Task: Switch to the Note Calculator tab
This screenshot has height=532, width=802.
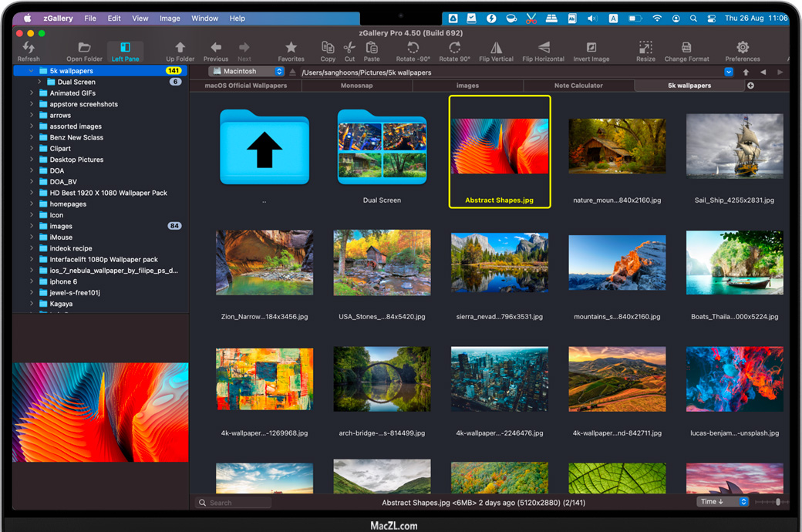Action: (x=578, y=86)
